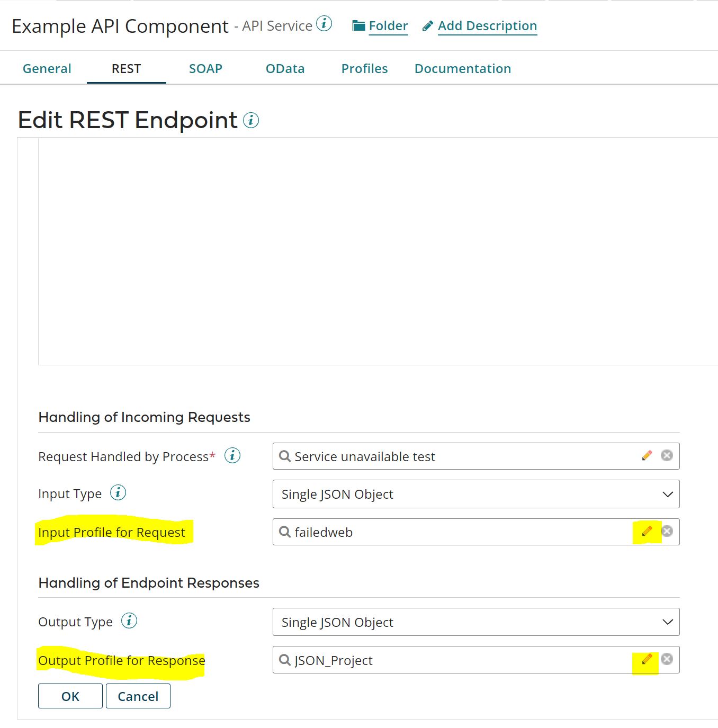The width and height of the screenshot is (718, 728).
Task: Open the Output Type info tooltip
Action: coord(130,621)
